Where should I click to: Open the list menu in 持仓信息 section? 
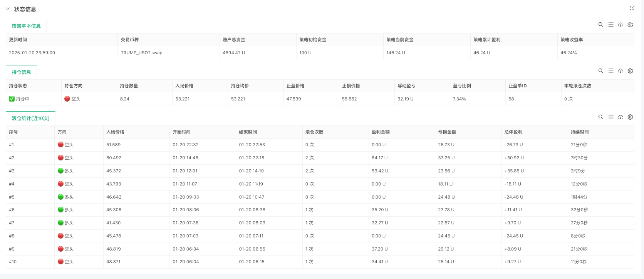tap(611, 71)
